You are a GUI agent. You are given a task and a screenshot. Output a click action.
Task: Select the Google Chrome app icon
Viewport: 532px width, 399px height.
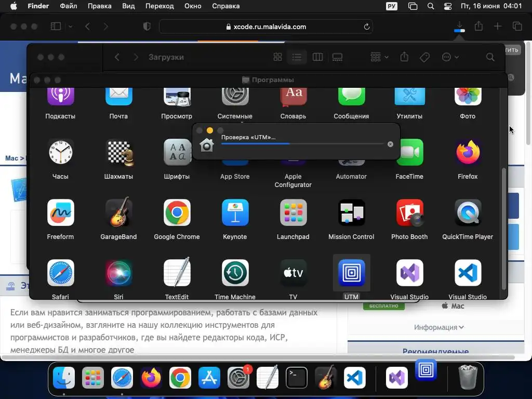tap(177, 212)
